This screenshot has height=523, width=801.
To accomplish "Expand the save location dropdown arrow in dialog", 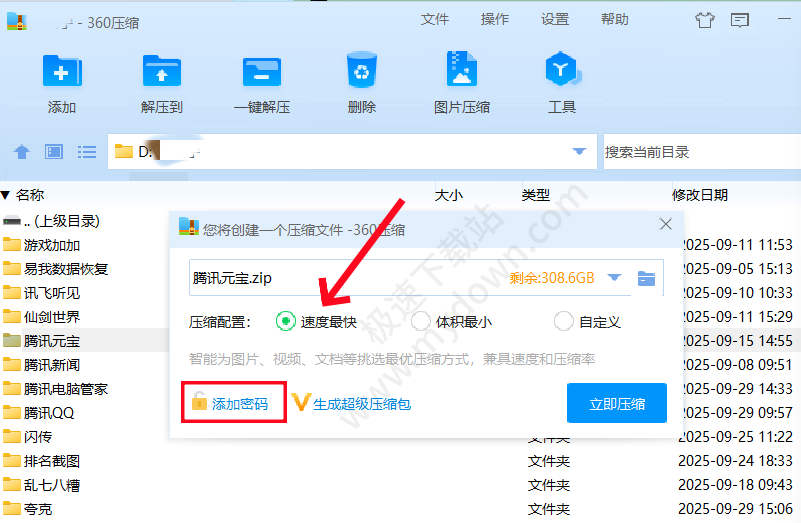I will pos(614,277).
